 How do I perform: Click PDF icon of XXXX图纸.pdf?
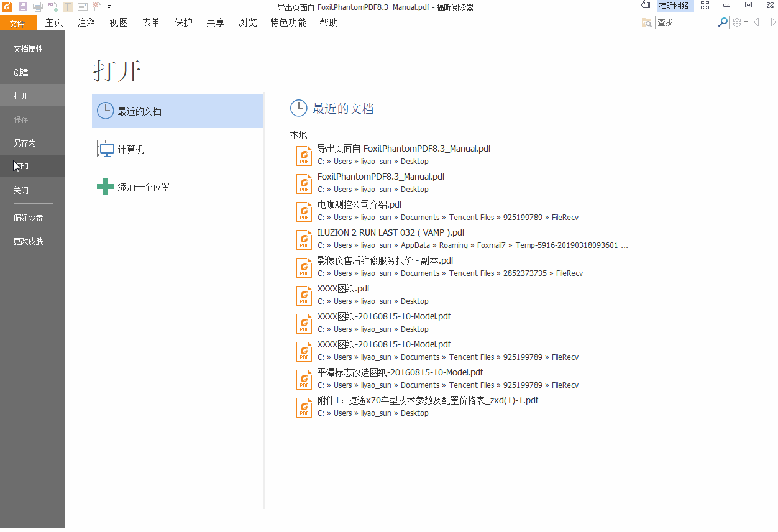(x=304, y=295)
